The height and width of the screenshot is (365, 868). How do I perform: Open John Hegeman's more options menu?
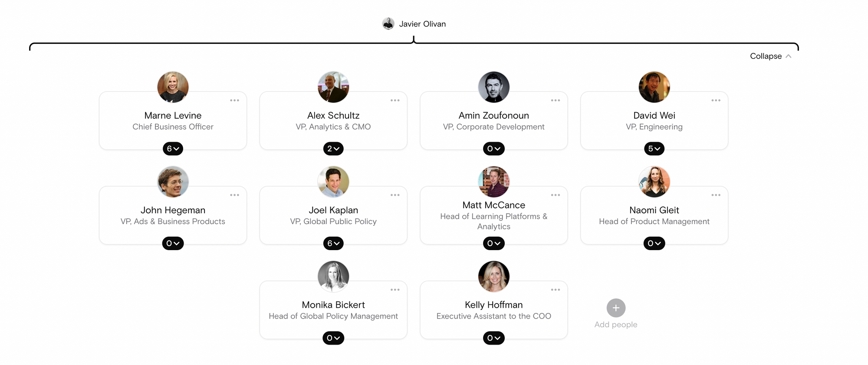click(x=234, y=195)
